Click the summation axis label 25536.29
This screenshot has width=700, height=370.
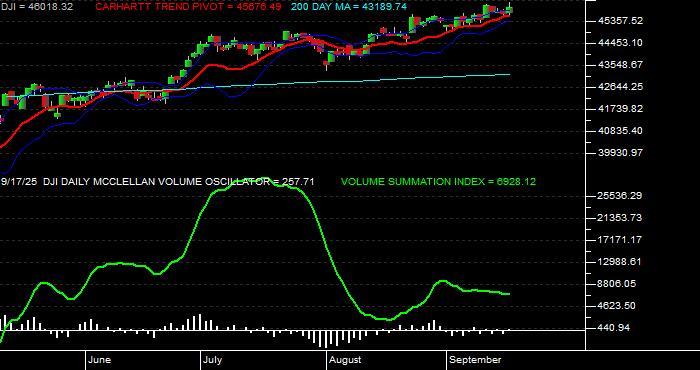[620, 196]
